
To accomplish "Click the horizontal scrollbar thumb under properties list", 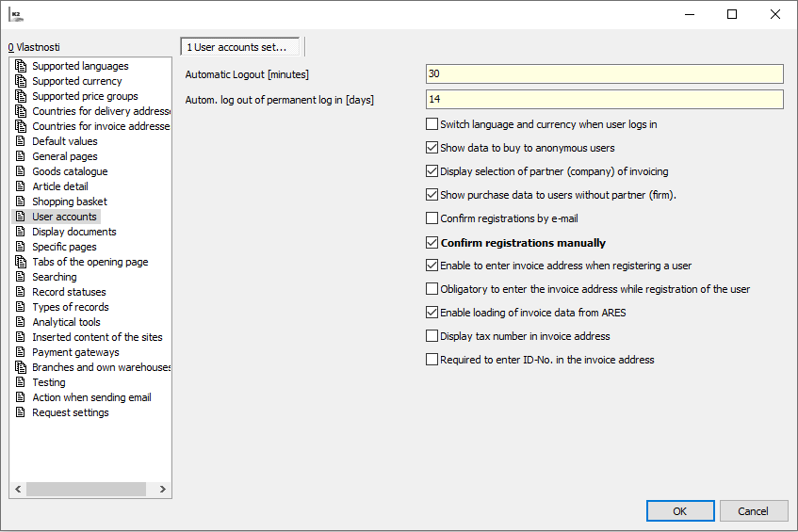I will [86, 490].
